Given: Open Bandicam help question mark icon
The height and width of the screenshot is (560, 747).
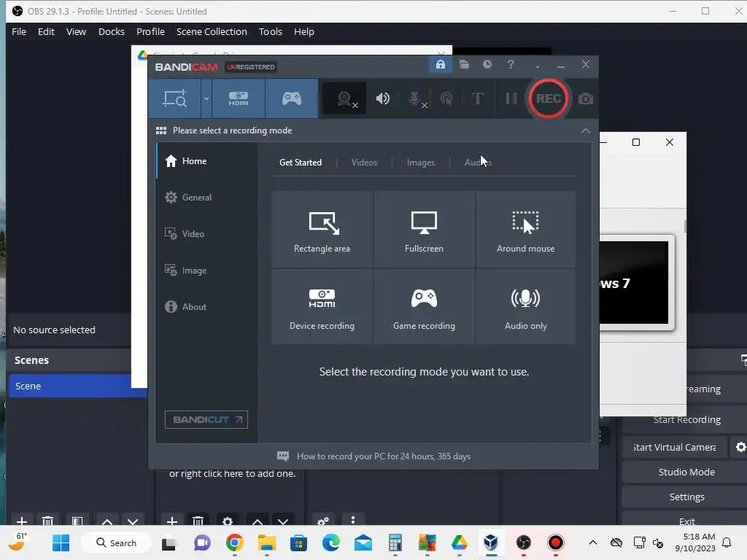Looking at the screenshot, I should click(x=511, y=64).
